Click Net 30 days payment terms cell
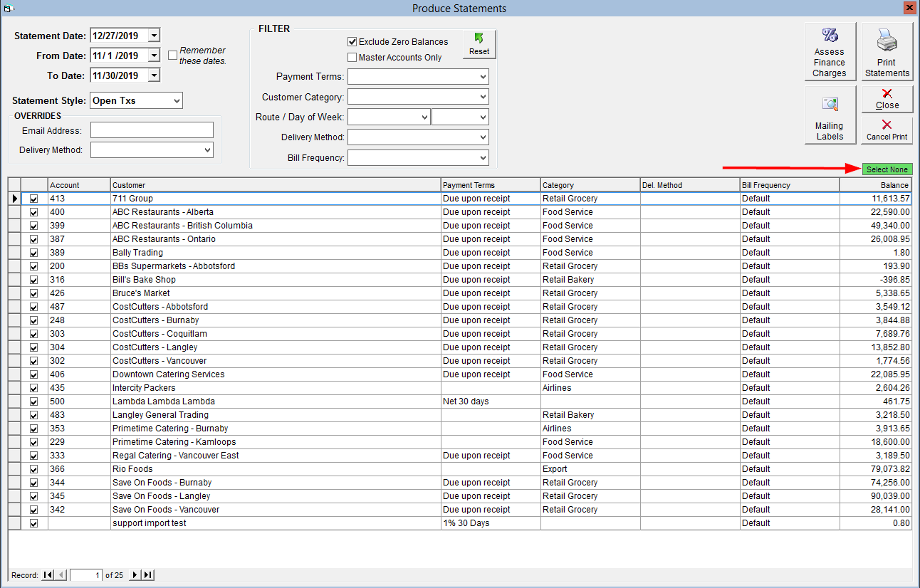This screenshot has height=588, width=920. 491,401
